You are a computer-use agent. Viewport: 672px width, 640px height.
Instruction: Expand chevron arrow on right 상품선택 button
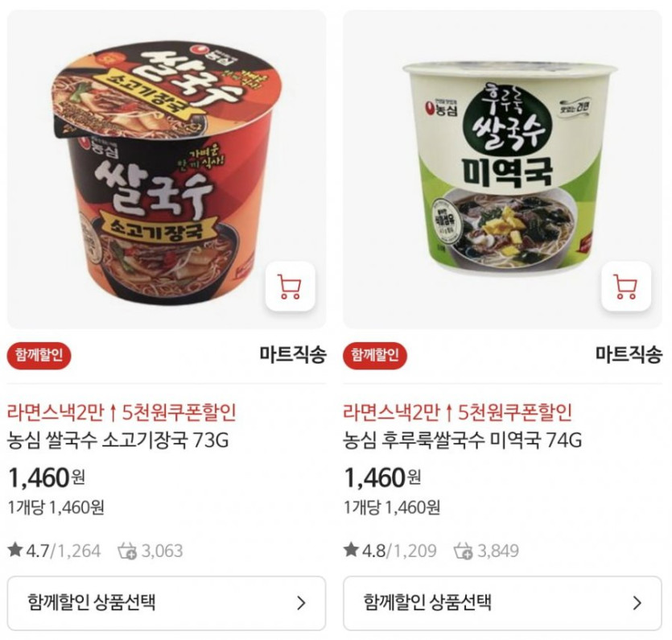(x=637, y=603)
